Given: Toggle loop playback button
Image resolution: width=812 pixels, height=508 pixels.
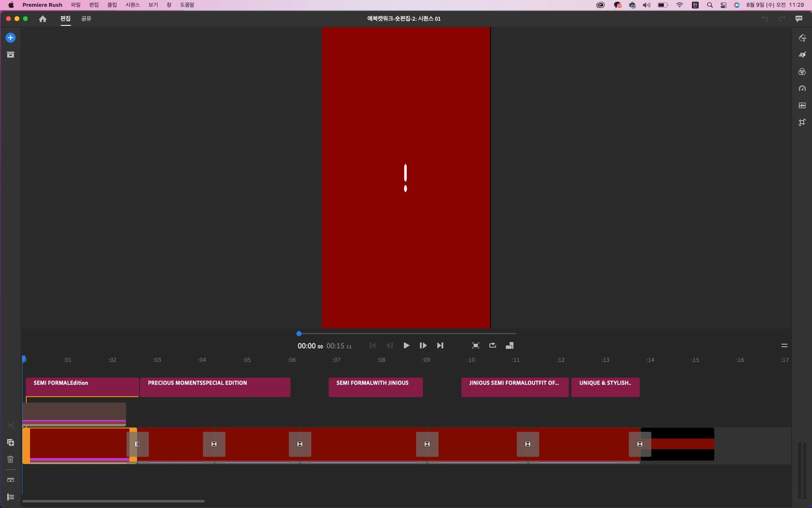Looking at the screenshot, I should [493, 345].
